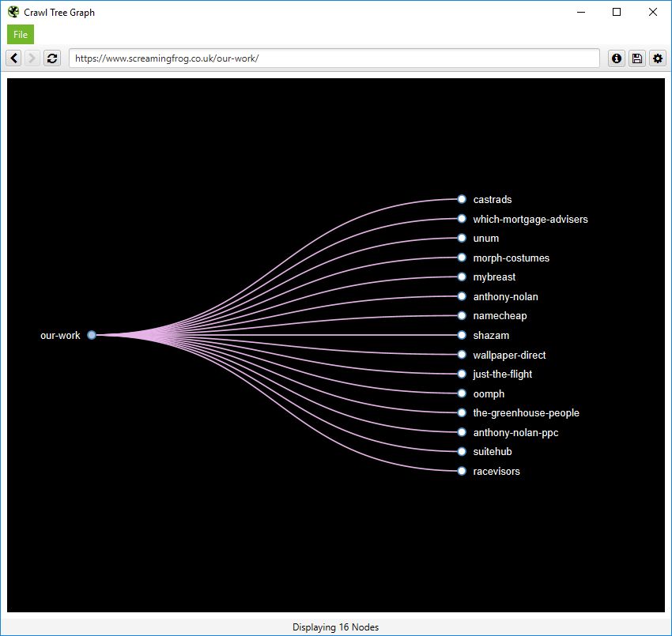Image resolution: width=672 pixels, height=636 pixels.
Task: Refresh the crawl tree graph
Action: pos(51,58)
